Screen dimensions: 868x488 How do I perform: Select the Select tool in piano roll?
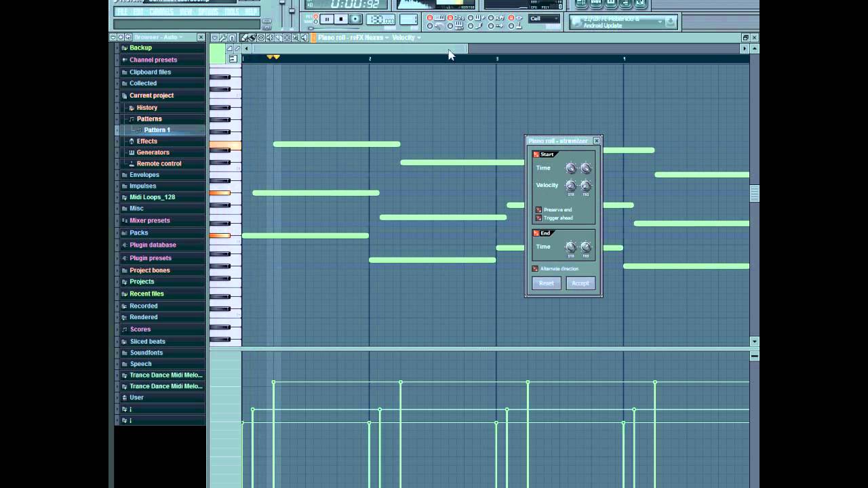click(x=287, y=38)
